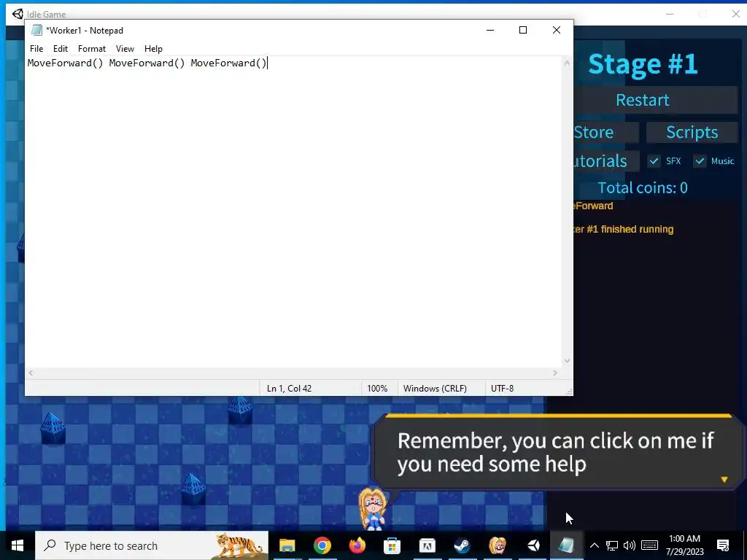The height and width of the screenshot is (560, 747).
Task: Open the Format menu in Notepad
Action: click(x=91, y=49)
